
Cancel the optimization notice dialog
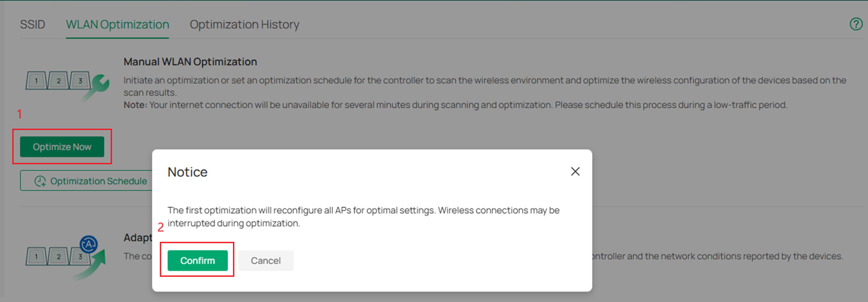(x=266, y=260)
